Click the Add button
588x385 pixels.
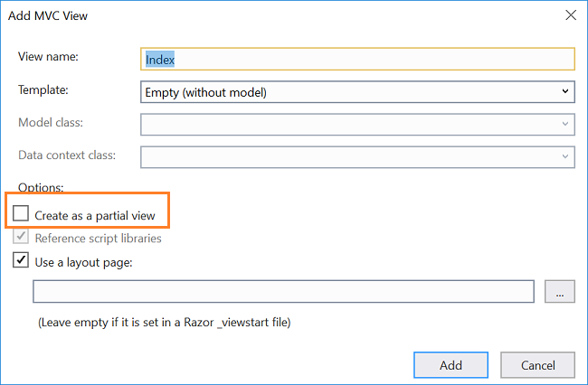point(450,365)
